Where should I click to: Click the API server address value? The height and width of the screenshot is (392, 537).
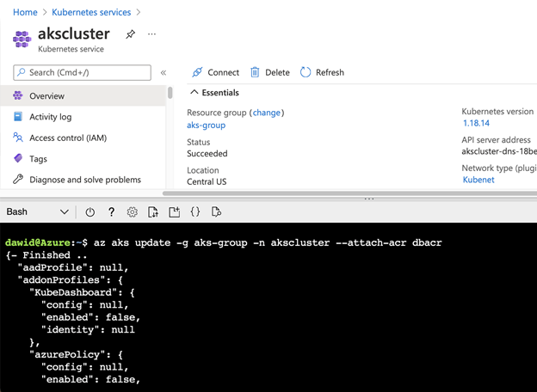(499, 151)
